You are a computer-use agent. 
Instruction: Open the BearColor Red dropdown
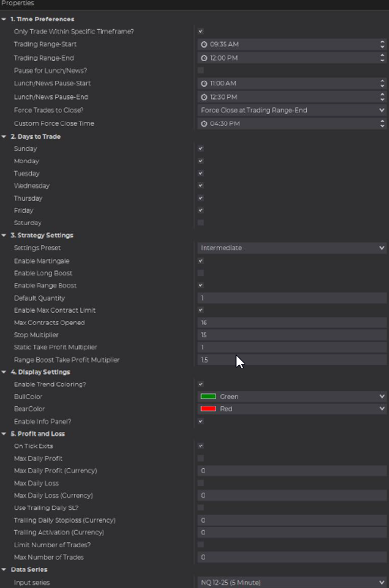tap(292, 409)
